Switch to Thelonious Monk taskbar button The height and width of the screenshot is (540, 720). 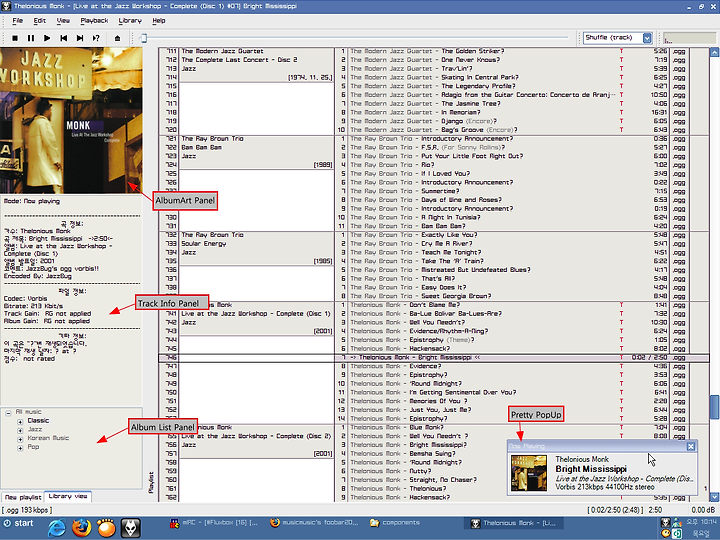coord(514,523)
